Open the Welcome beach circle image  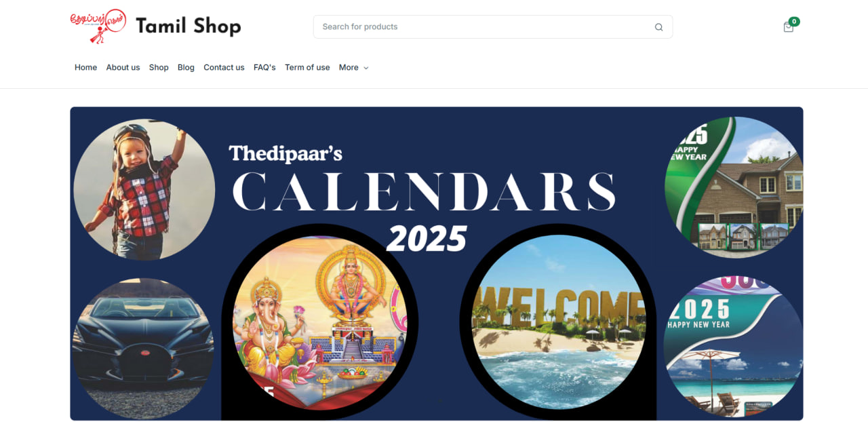click(558, 322)
